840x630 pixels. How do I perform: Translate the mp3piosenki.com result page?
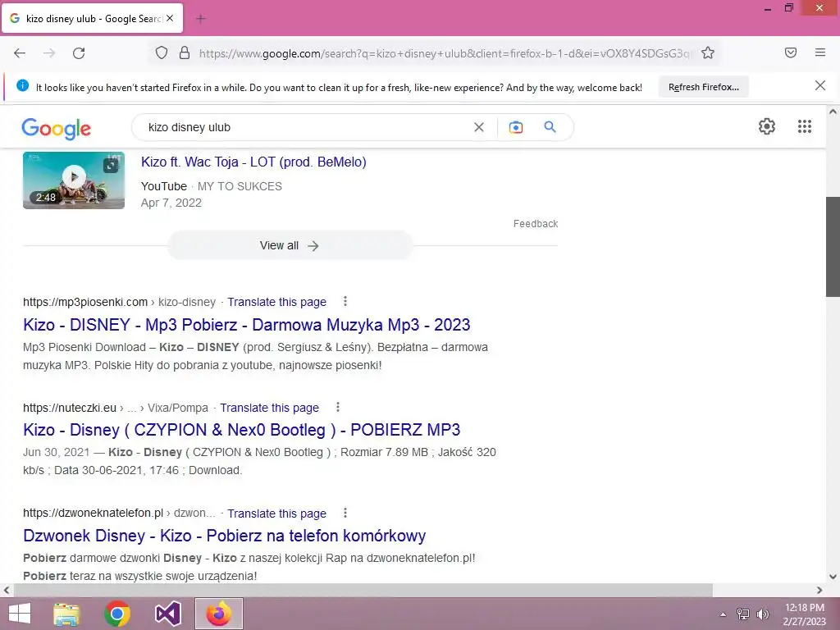[276, 302]
